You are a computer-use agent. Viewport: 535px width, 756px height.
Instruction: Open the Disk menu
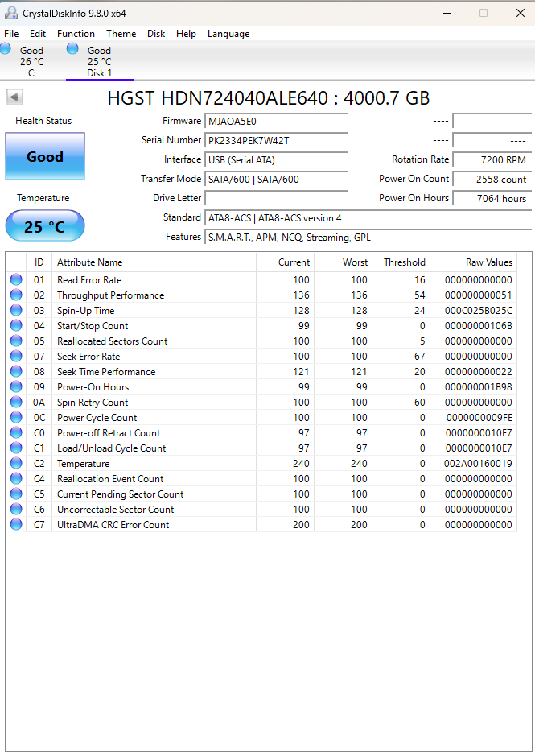point(156,34)
